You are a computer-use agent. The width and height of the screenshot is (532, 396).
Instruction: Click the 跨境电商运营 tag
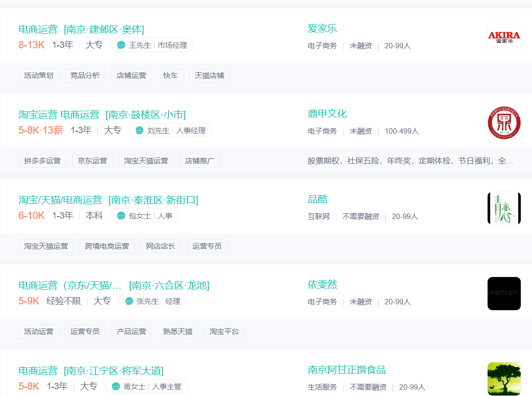(107, 246)
